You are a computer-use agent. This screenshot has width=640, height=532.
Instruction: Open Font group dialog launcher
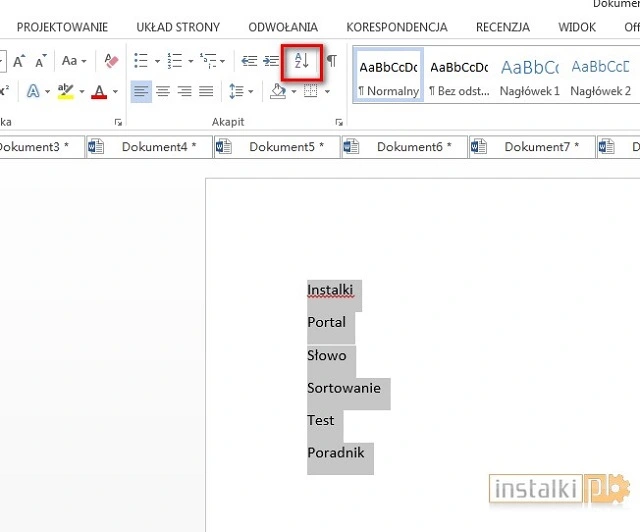(x=118, y=122)
